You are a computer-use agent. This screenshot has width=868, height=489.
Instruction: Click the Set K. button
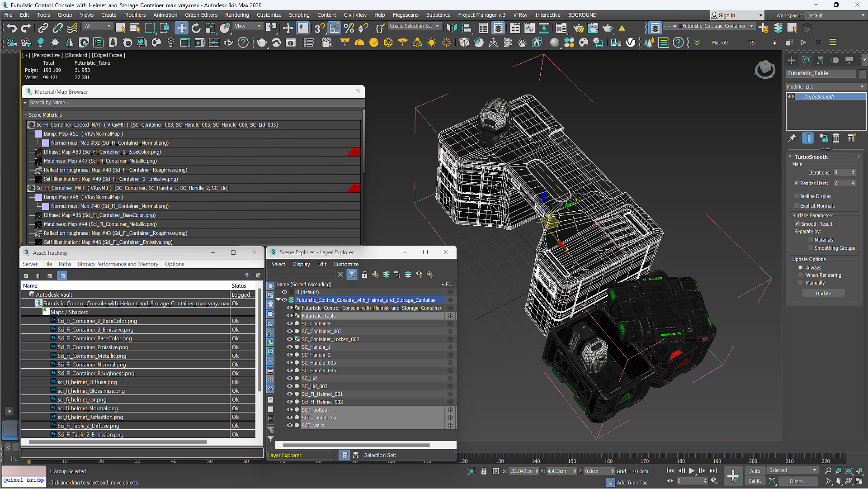coord(755,481)
